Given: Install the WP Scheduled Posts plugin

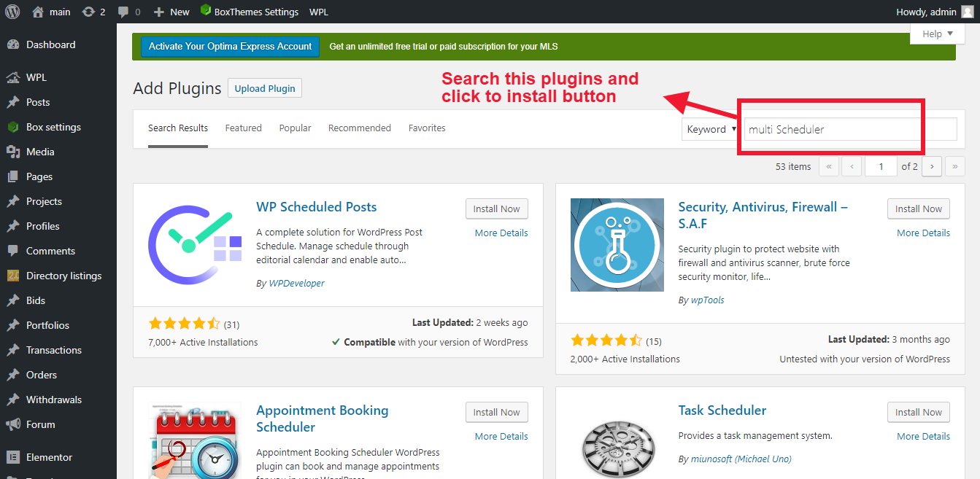Looking at the screenshot, I should coord(497,209).
